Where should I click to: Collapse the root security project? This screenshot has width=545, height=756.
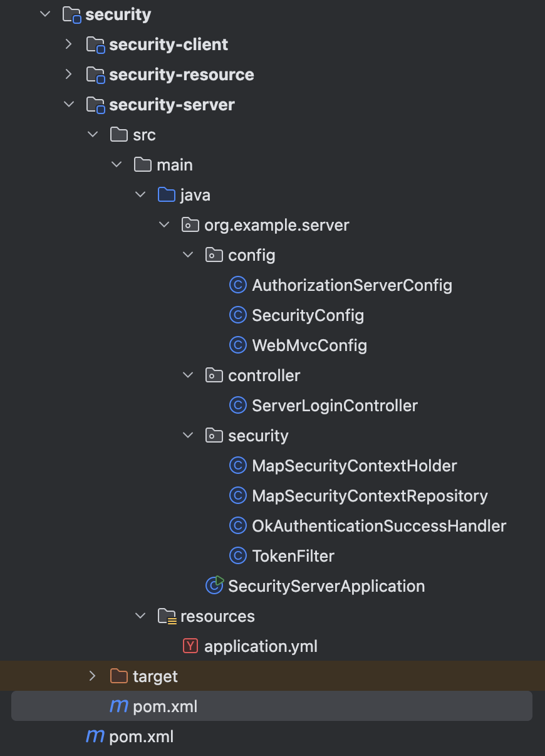tap(45, 14)
